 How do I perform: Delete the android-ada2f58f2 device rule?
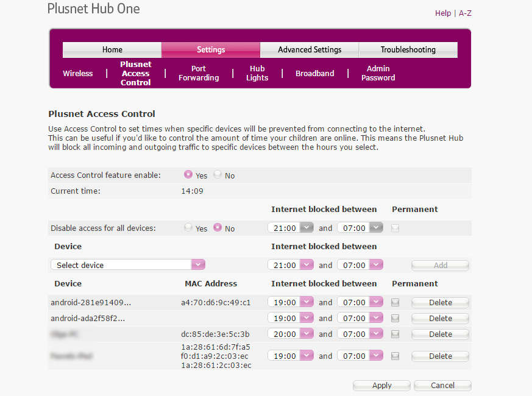point(439,318)
